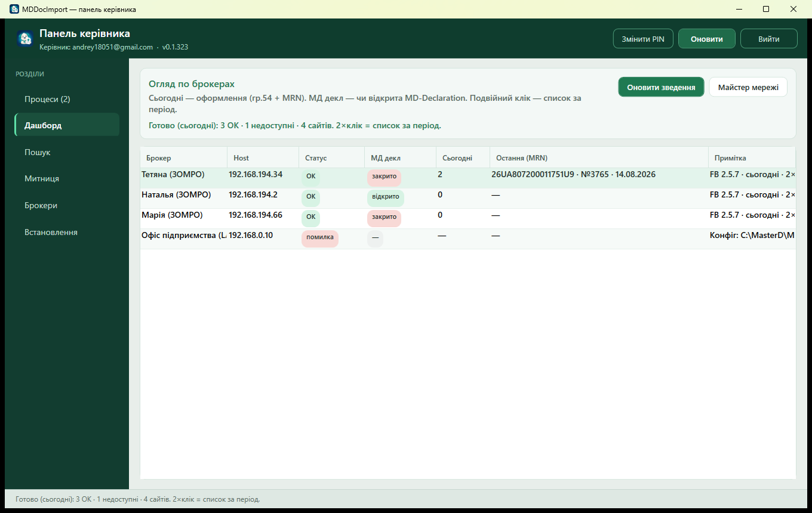Maximize the MDDocImport window
812x513 pixels.
coord(766,9)
